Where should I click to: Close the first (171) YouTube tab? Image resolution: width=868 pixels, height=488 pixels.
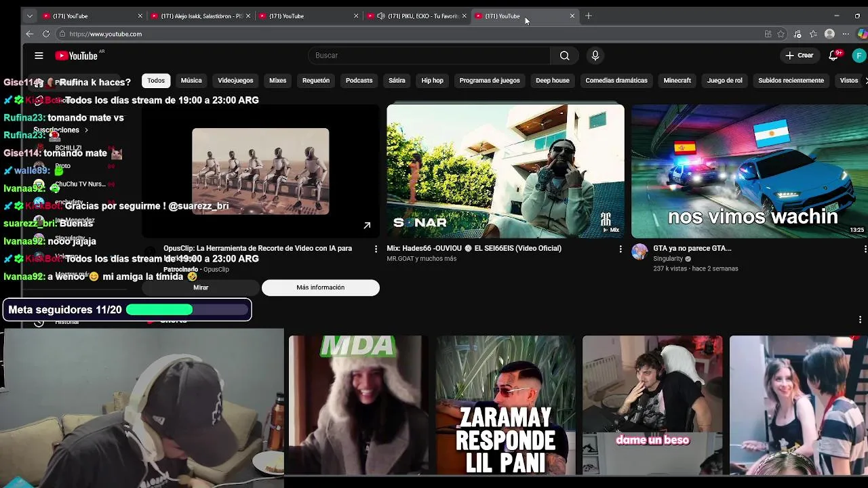coord(140,16)
